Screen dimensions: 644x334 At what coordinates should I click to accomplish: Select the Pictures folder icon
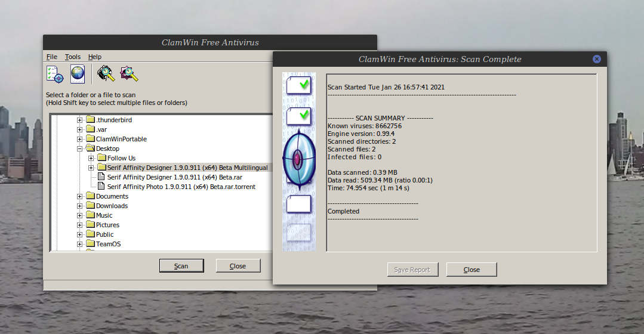[x=90, y=224]
